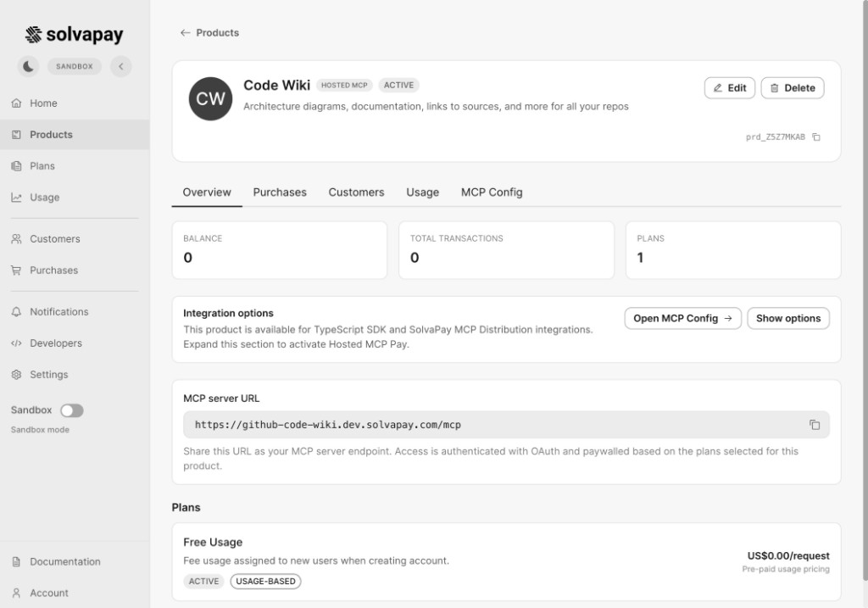868x608 pixels.
Task: Click the Purchases cart icon
Action: click(x=15, y=270)
